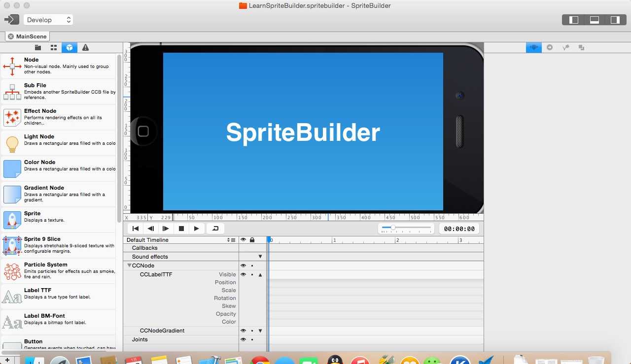The image size is (631, 364).
Task: Expand CCNodeGradient properties arrow
Action: click(x=260, y=331)
